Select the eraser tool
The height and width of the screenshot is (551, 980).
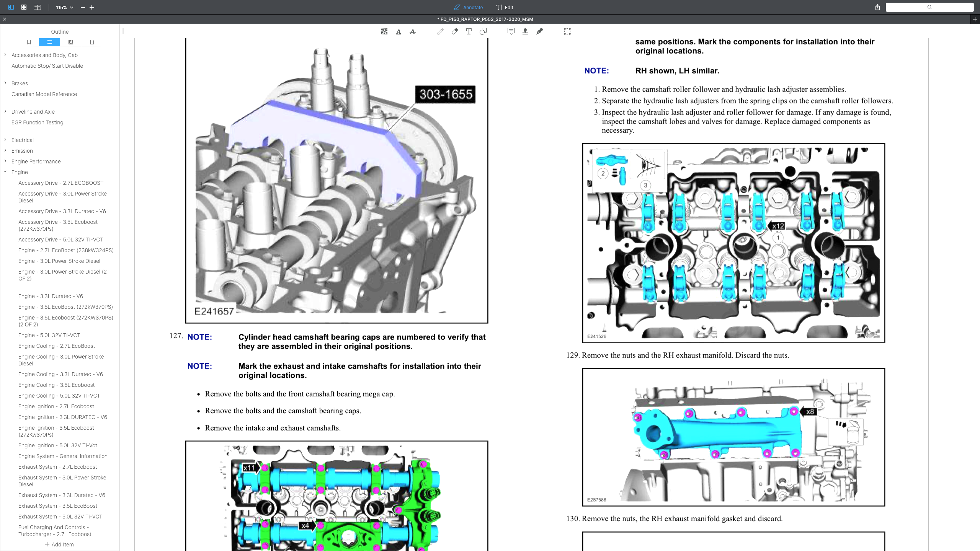(455, 31)
